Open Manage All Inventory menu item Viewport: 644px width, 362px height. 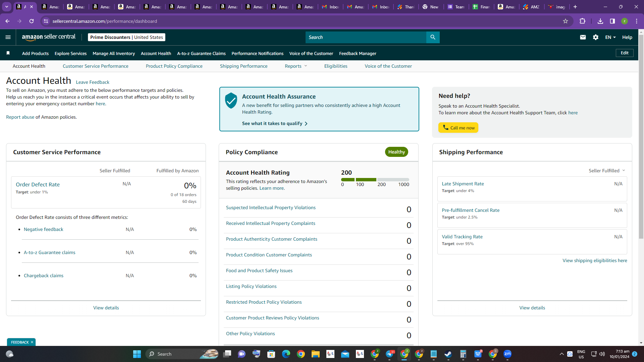[x=114, y=53]
